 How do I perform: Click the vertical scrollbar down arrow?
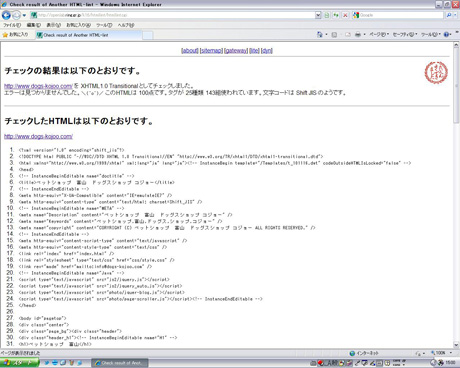pos(456,345)
